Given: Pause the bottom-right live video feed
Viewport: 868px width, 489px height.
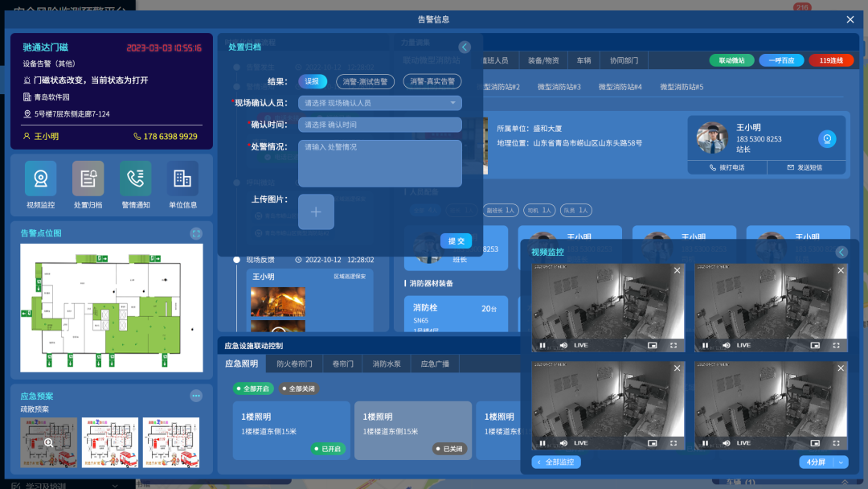Looking at the screenshot, I should pyautogui.click(x=706, y=443).
